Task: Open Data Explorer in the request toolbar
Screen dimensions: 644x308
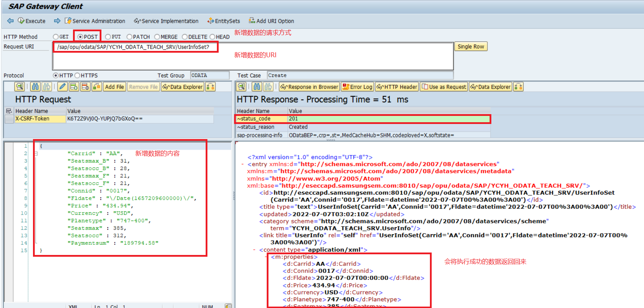Action: pos(182,87)
